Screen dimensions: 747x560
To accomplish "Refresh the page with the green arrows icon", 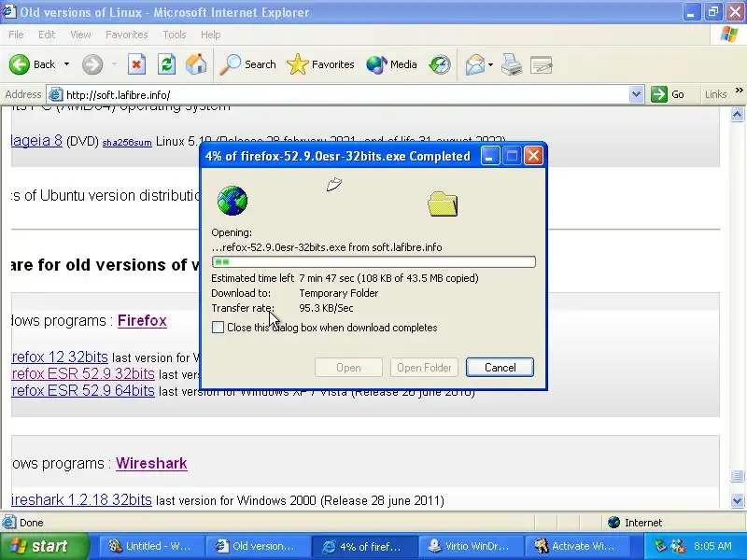I will [166, 64].
